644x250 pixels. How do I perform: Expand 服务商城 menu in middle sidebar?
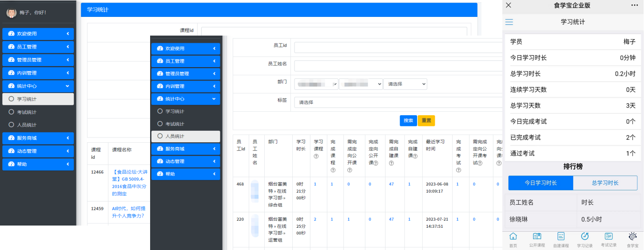tap(186, 149)
